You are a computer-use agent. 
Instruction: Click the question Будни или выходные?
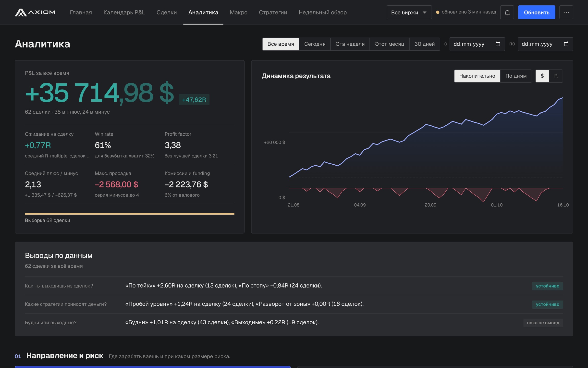51,323
